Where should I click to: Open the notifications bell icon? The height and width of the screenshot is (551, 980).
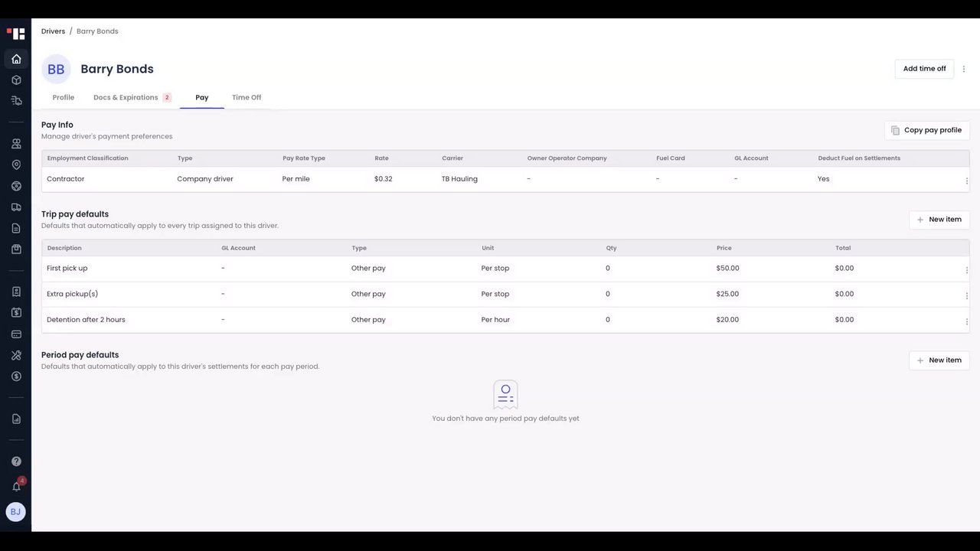16,487
